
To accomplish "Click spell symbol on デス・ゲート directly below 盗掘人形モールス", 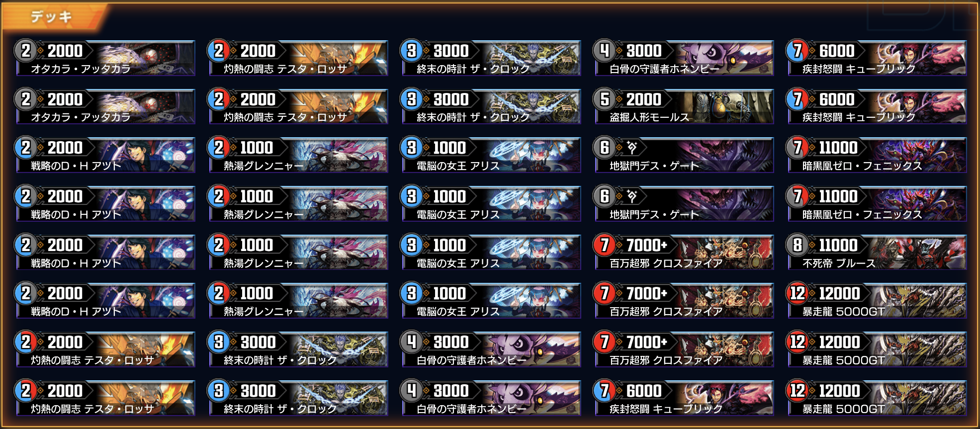I will pyautogui.click(x=631, y=147).
